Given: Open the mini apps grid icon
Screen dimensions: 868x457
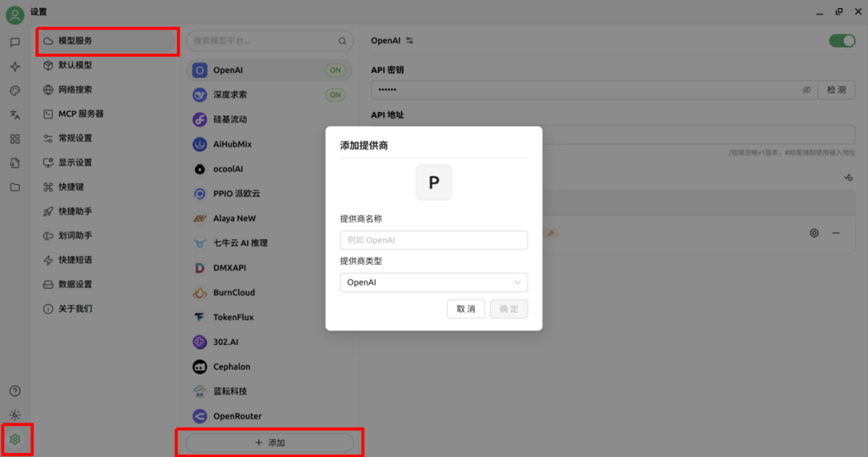Looking at the screenshot, I should coord(15,139).
